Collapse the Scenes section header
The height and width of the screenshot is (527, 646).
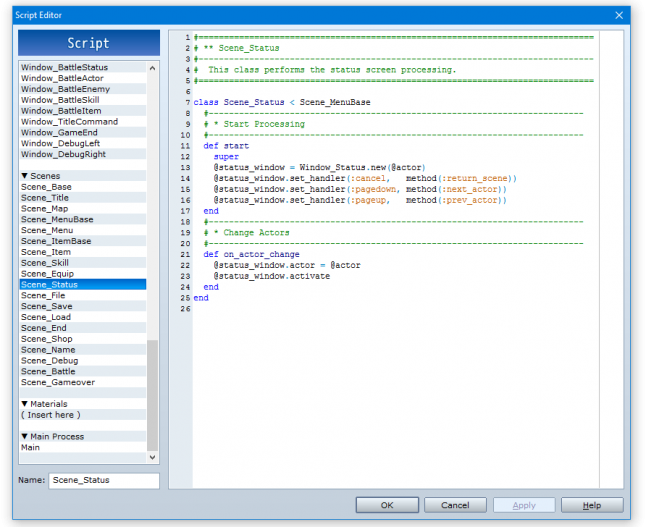click(40, 176)
